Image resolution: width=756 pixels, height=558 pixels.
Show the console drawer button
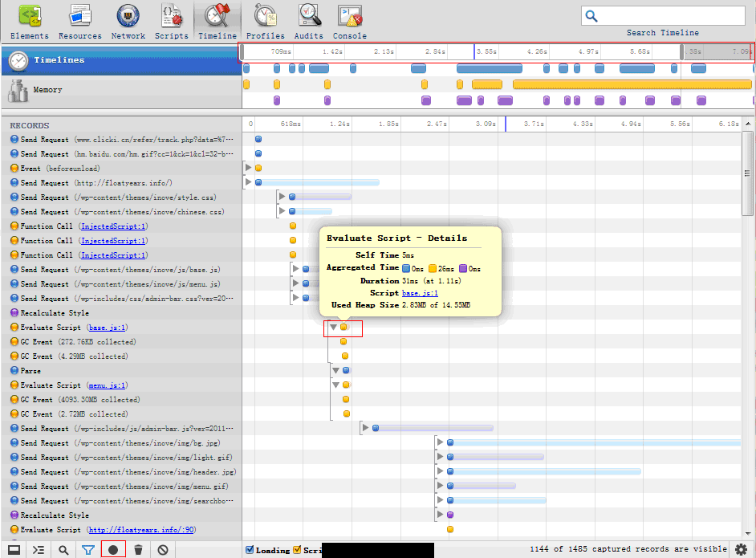tap(39, 550)
